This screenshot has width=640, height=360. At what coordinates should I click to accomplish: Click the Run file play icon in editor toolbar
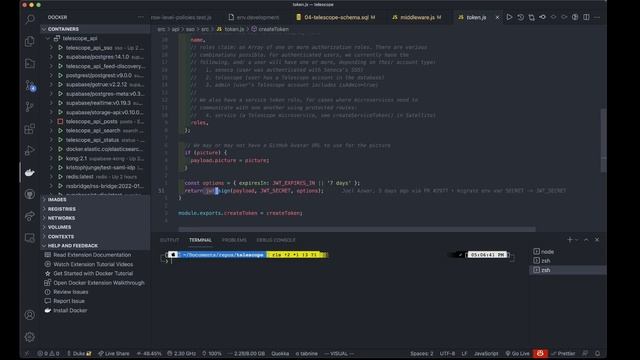coord(509,17)
